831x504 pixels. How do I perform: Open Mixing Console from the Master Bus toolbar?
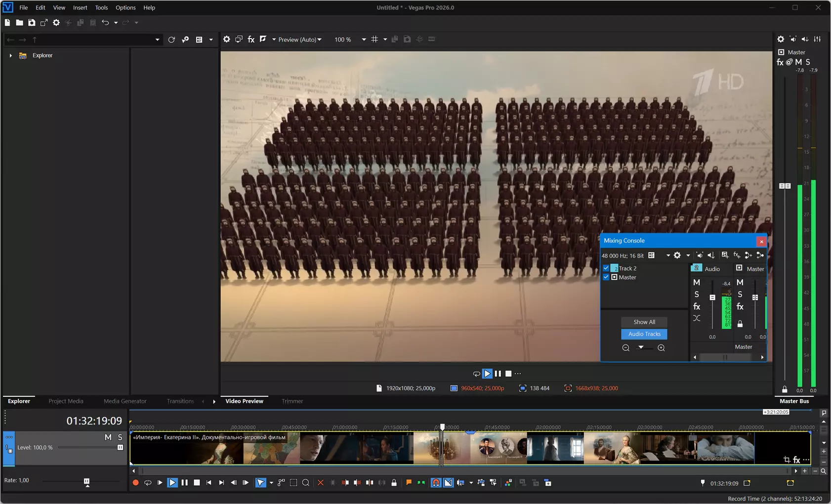pos(818,39)
